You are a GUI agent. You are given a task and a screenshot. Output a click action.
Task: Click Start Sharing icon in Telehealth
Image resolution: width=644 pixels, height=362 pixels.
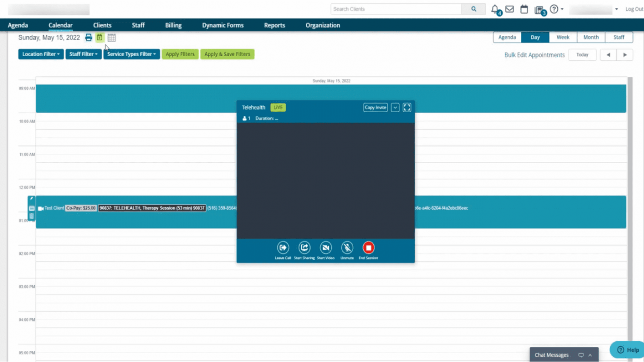point(304,248)
